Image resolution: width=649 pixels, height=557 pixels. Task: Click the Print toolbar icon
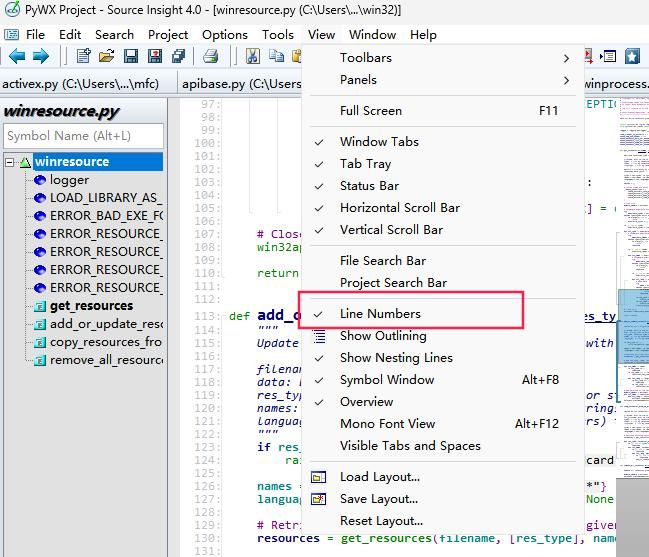point(211,56)
